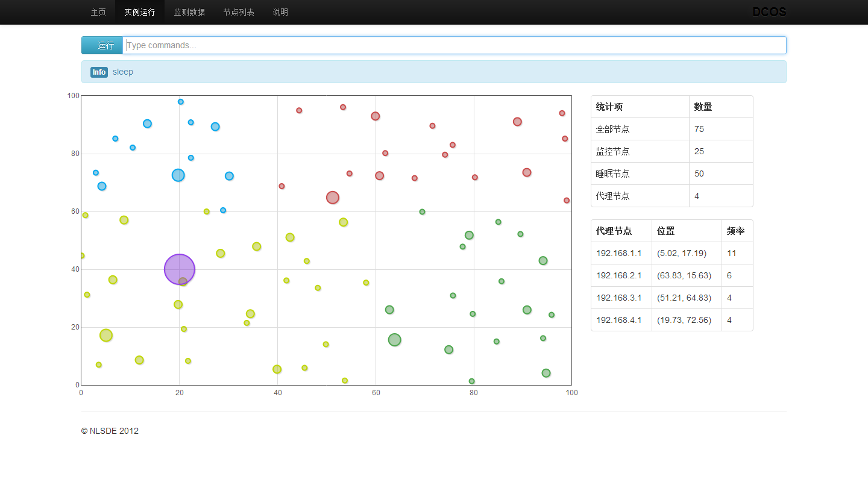The width and height of the screenshot is (868, 491).
Task: Select the 实例运行 tab
Action: pos(140,12)
